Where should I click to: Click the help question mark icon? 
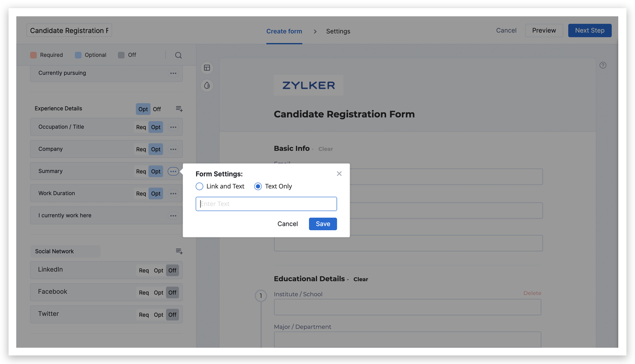(x=603, y=65)
